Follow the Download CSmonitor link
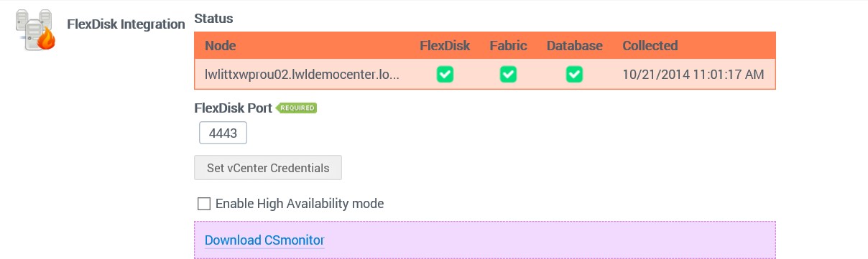Image resolution: width=868 pixels, height=259 pixels. pyautogui.click(x=264, y=240)
